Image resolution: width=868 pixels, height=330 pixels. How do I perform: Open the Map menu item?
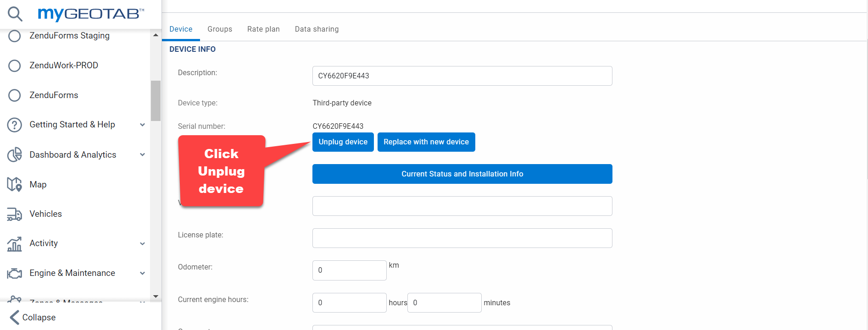pos(38,184)
